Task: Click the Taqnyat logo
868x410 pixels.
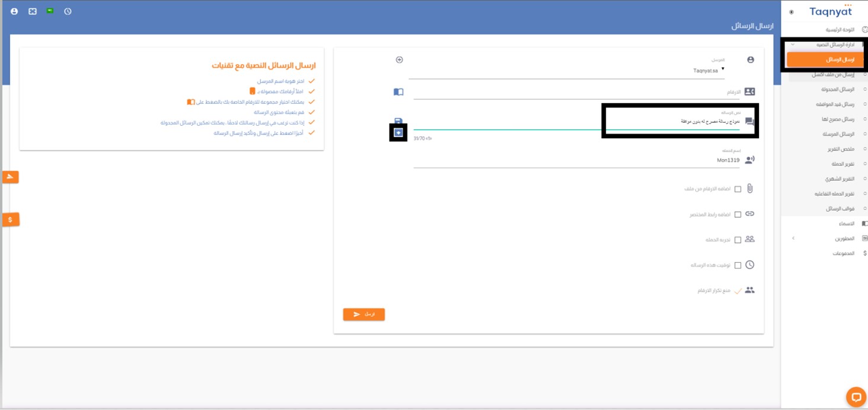Action: [831, 11]
